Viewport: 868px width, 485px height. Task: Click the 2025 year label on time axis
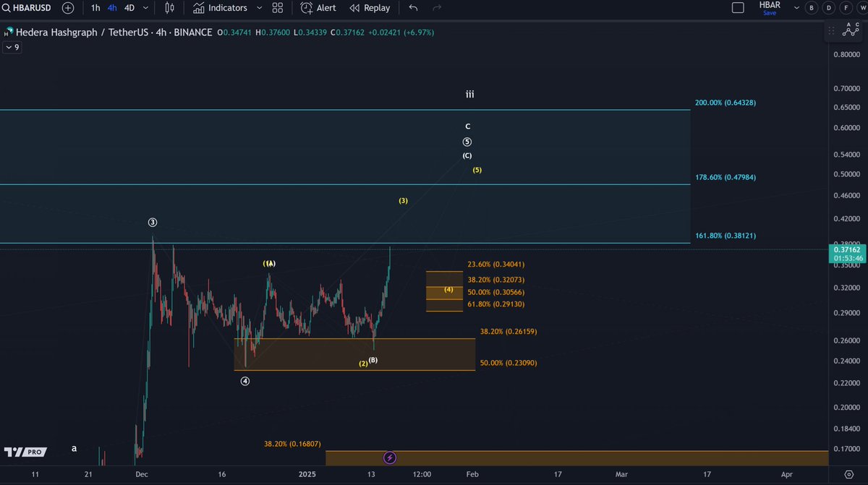pos(307,474)
